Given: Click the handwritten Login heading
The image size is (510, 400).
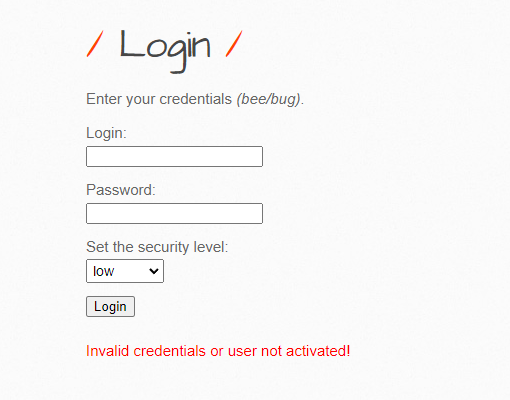Looking at the screenshot, I should coord(165,51).
